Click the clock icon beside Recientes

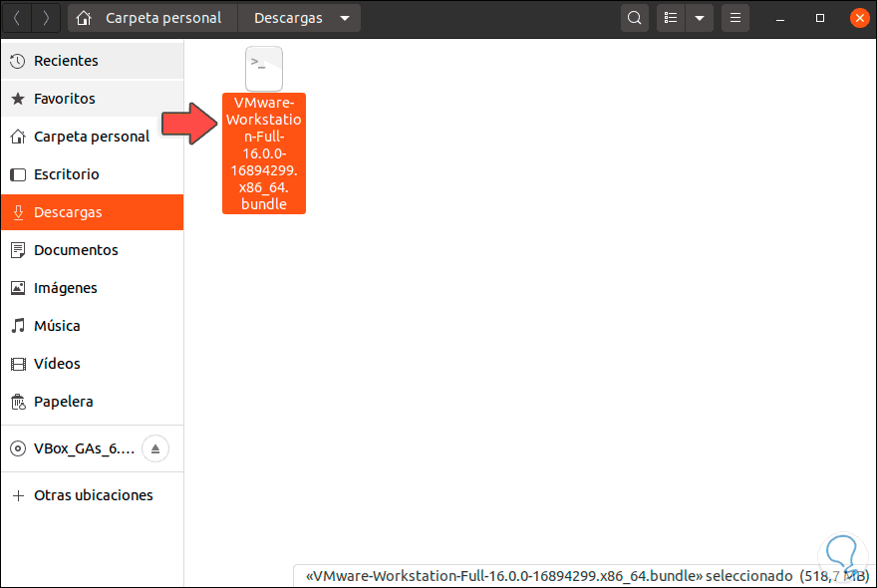18,61
